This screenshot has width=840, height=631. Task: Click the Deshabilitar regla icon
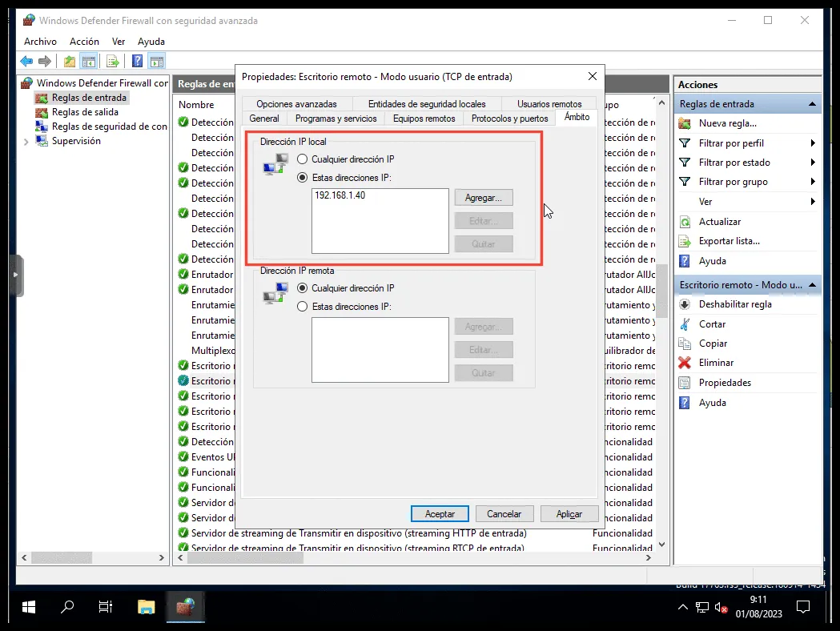click(685, 304)
